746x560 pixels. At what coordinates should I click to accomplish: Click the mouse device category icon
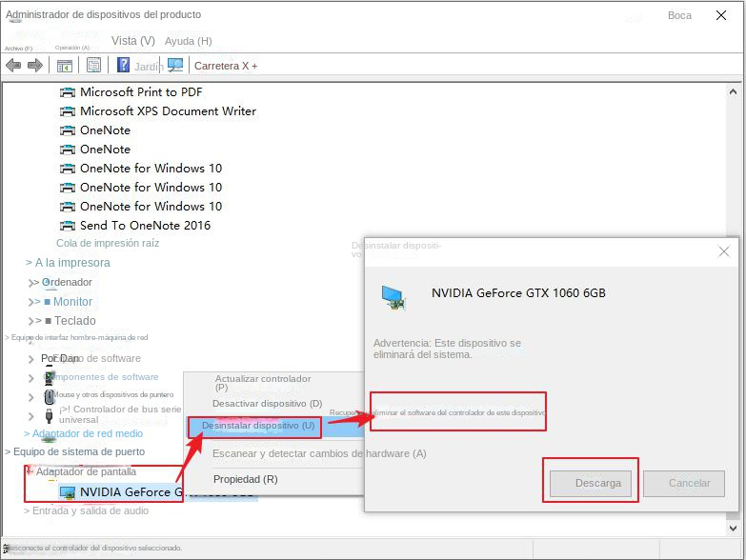pos(49,395)
